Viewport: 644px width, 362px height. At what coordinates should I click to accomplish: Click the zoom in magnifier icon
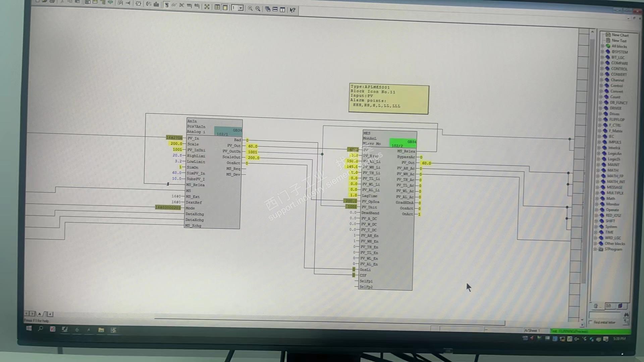250,9
